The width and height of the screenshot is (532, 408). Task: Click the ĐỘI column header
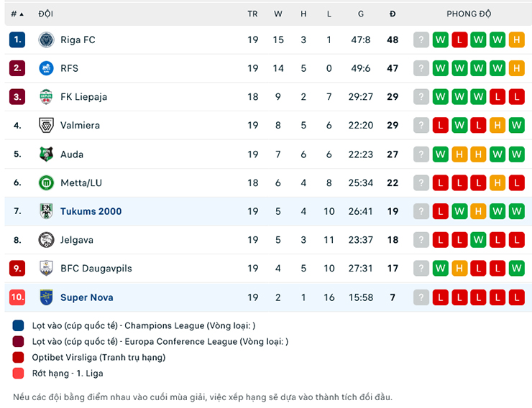[45, 14]
